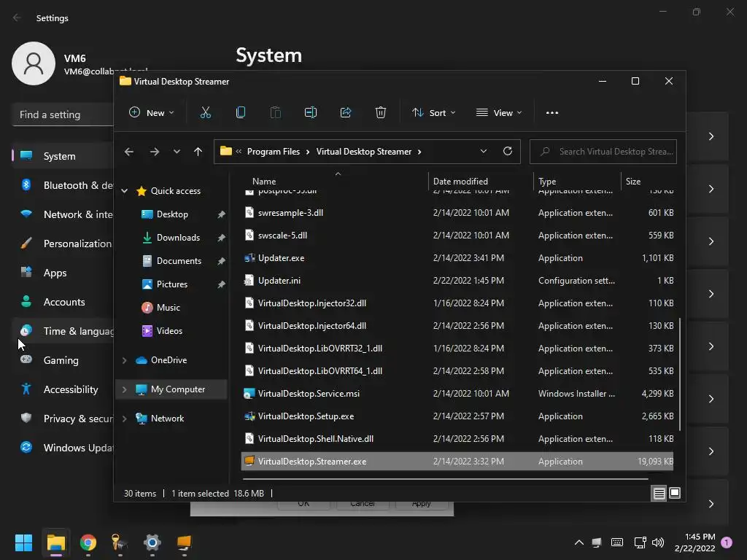Select VirtualDesktop.Setup.exe file
Image resolution: width=747 pixels, height=560 pixels.
point(457,416)
